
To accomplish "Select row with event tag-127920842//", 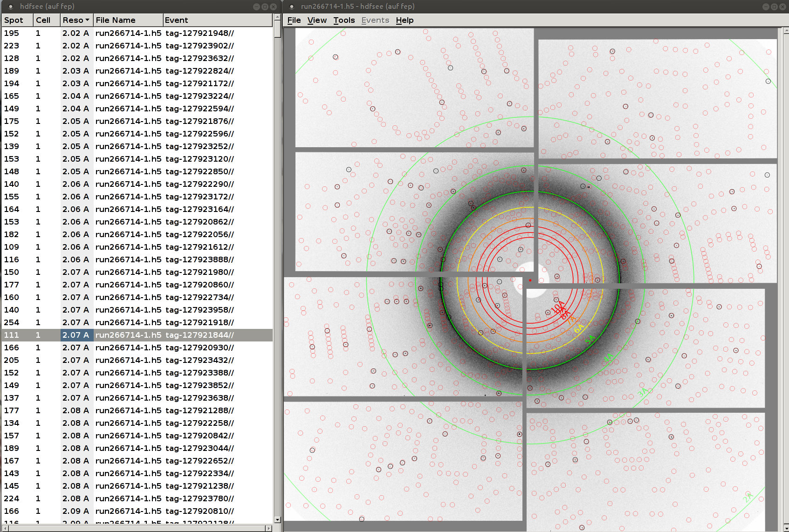I will pos(137,436).
